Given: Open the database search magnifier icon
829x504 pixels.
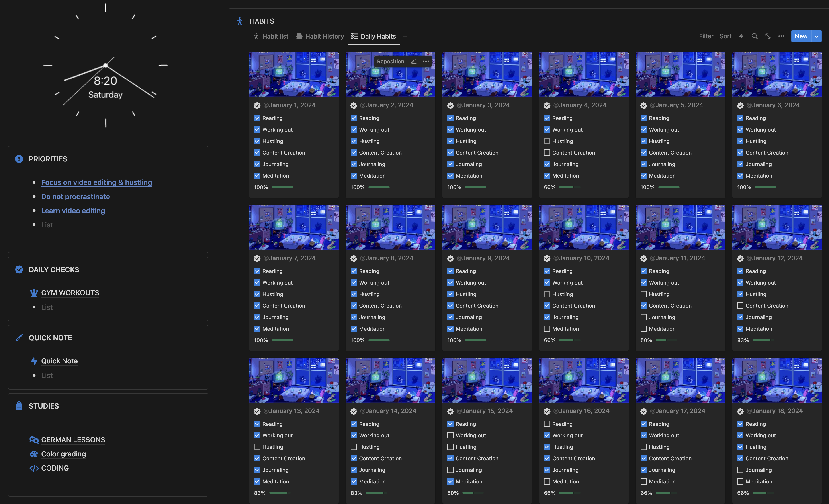Looking at the screenshot, I should tap(754, 36).
